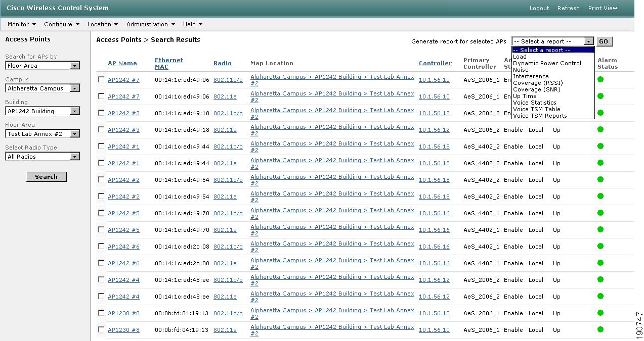Open the Administration menu
The width and height of the screenshot is (644, 341).
coord(151,24)
